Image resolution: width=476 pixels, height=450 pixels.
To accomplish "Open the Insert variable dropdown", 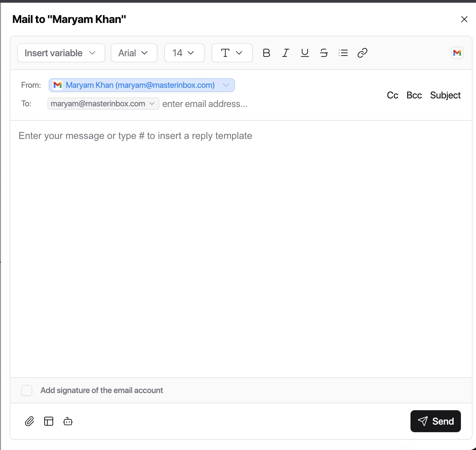I will click(61, 52).
